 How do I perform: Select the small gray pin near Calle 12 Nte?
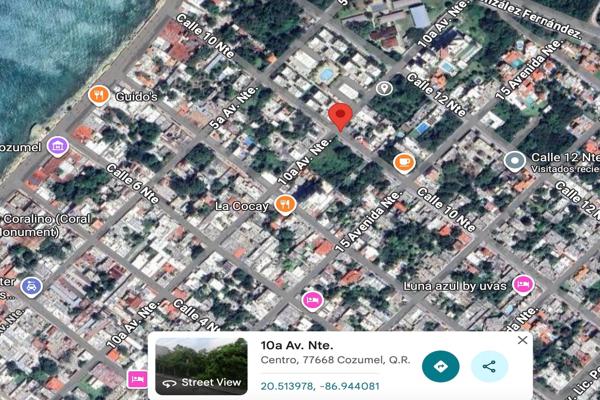383,89
